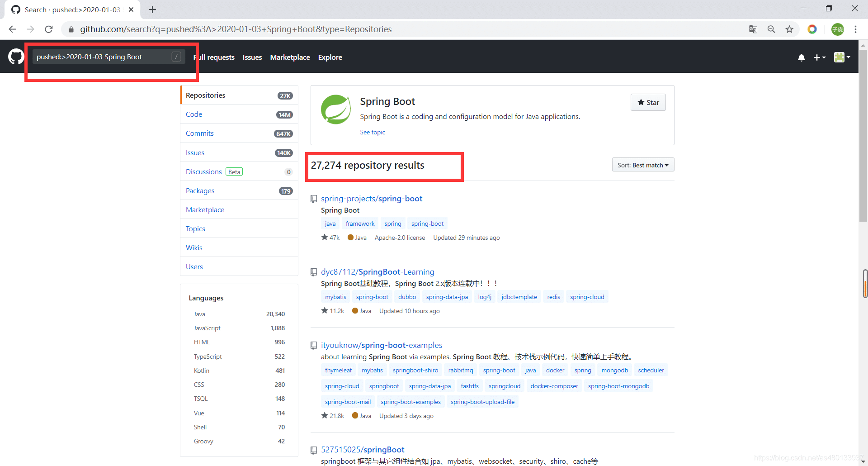Click the GitHub Octocat logo

[16, 57]
